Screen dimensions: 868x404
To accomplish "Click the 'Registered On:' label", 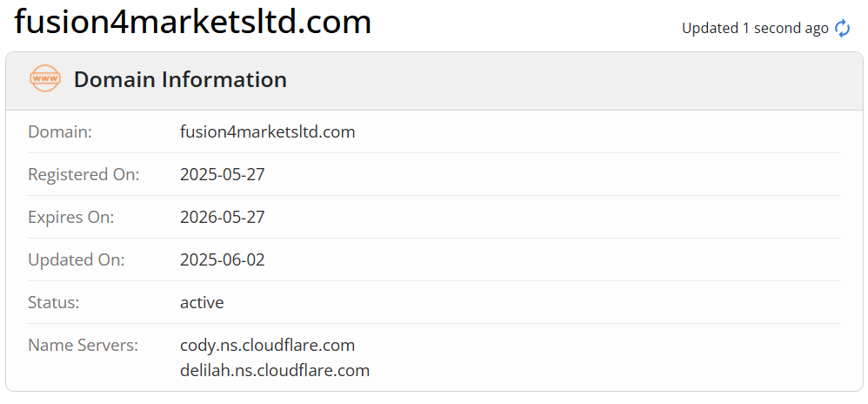I will click(x=83, y=175).
